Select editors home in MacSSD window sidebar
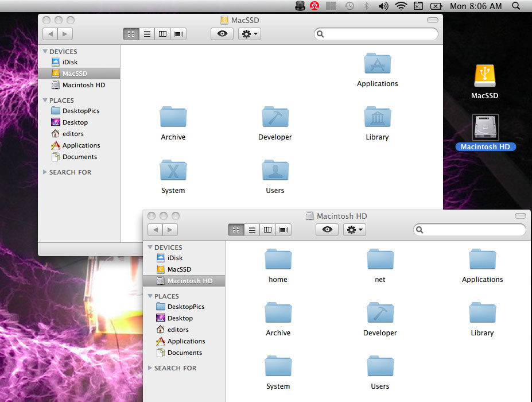This screenshot has width=532, height=402. click(x=79, y=134)
